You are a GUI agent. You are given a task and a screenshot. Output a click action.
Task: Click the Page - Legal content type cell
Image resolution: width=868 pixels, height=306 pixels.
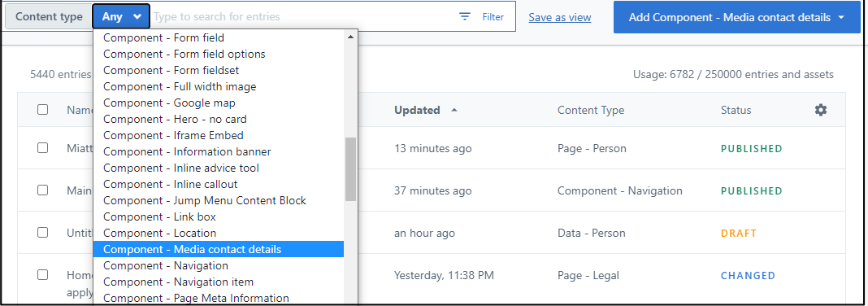[x=588, y=275]
